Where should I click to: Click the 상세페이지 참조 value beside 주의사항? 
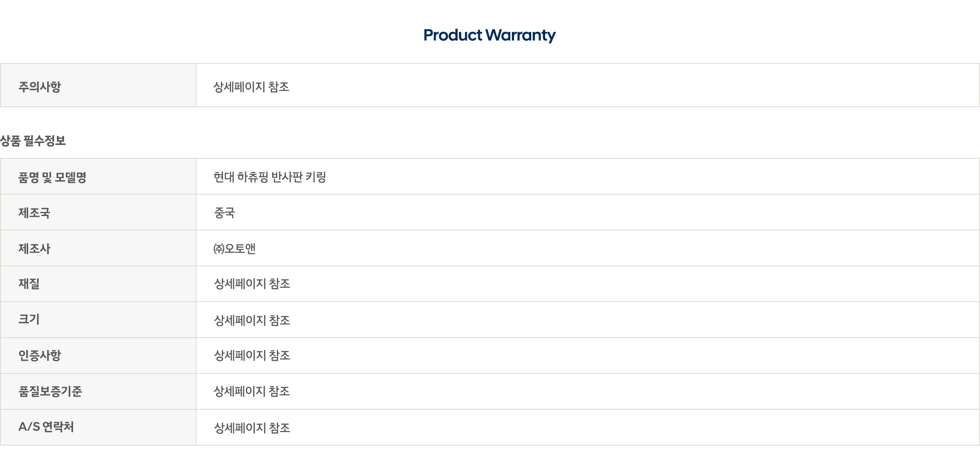point(251,87)
